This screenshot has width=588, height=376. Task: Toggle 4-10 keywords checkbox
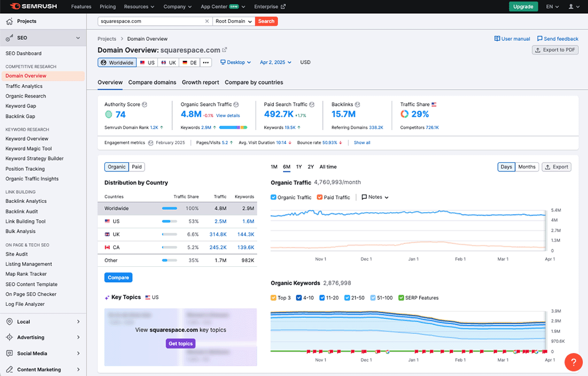[299, 298]
